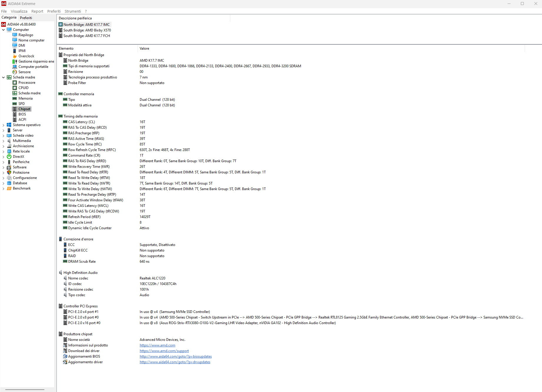Click the Elemento column header
The image size is (542, 392).
(97, 48)
